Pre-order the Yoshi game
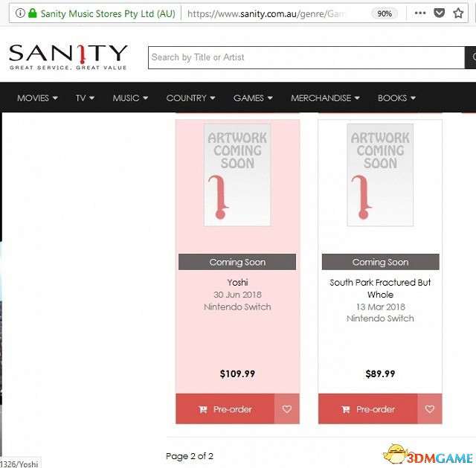 point(225,408)
